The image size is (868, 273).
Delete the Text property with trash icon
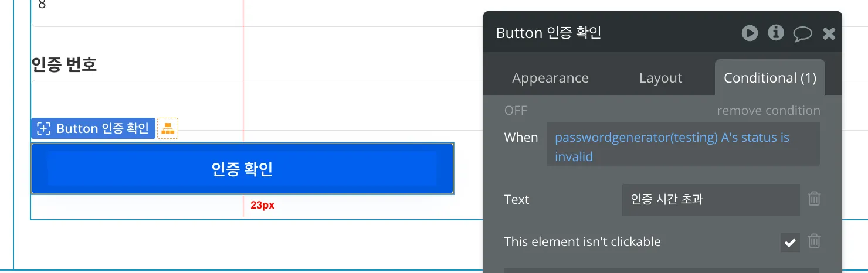click(814, 199)
